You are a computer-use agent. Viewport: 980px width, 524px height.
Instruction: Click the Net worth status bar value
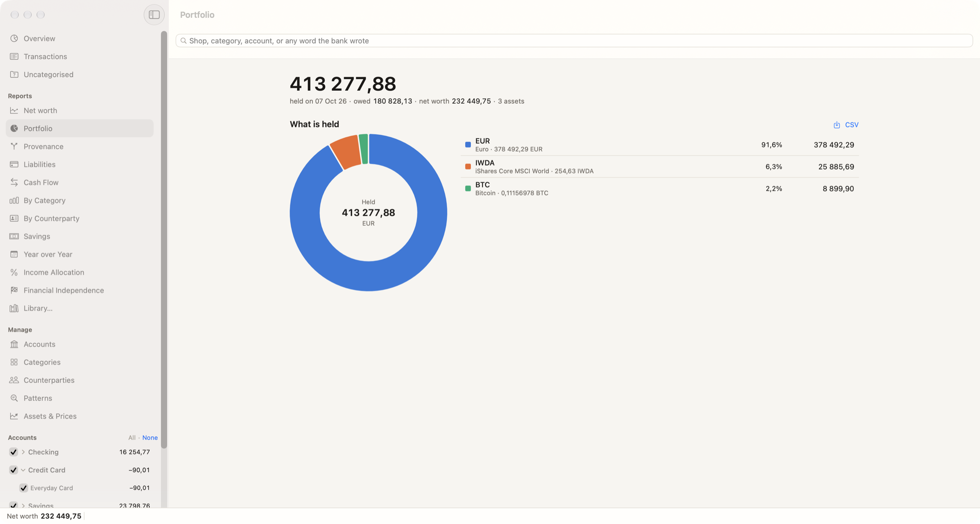(61, 516)
